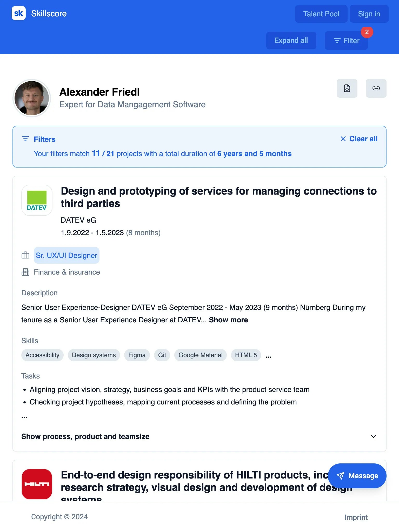399x532 pixels.
Task: Click the Skillscore logo icon
Action: [x=19, y=13]
